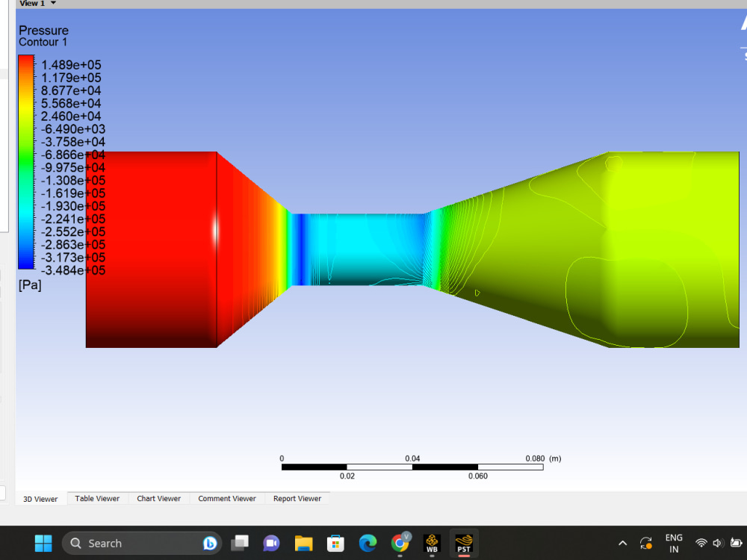
Task: Select the Report Viewer tab
Action: [297, 498]
